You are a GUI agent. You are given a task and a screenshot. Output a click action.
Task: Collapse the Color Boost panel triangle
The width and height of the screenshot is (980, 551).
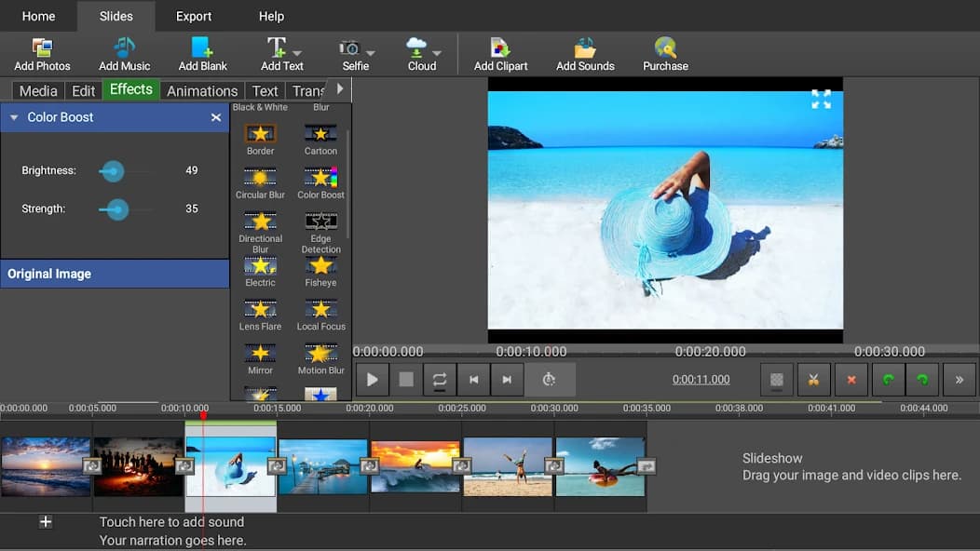point(14,118)
